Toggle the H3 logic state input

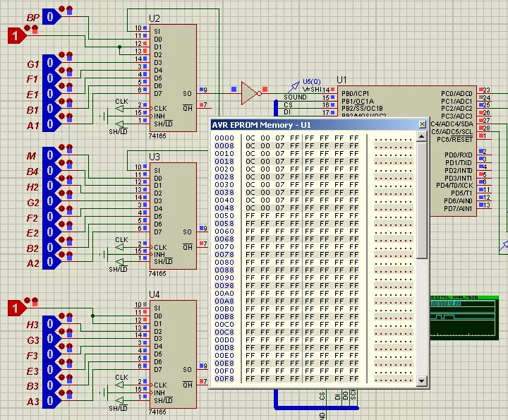(x=50, y=324)
